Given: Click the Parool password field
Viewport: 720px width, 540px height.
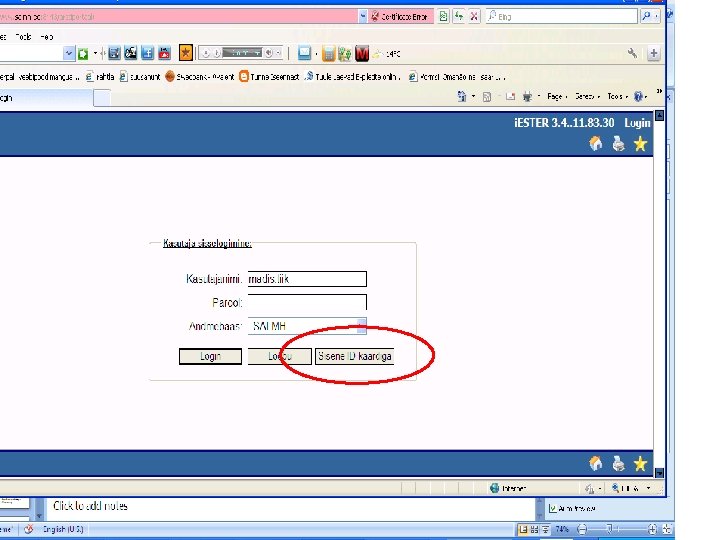Looking at the screenshot, I should click(x=307, y=302).
